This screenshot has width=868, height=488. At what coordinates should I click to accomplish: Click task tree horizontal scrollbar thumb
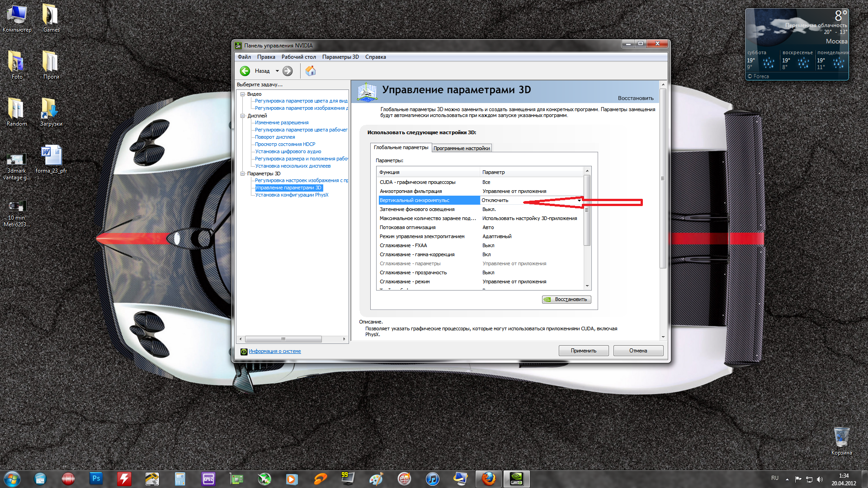[283, 339]
